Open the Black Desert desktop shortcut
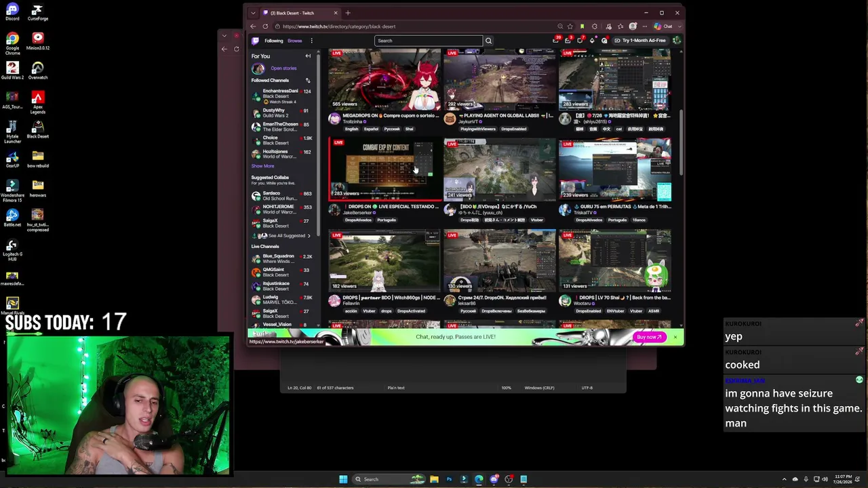This screenshot has height=488, width=868. coord(37,129)
